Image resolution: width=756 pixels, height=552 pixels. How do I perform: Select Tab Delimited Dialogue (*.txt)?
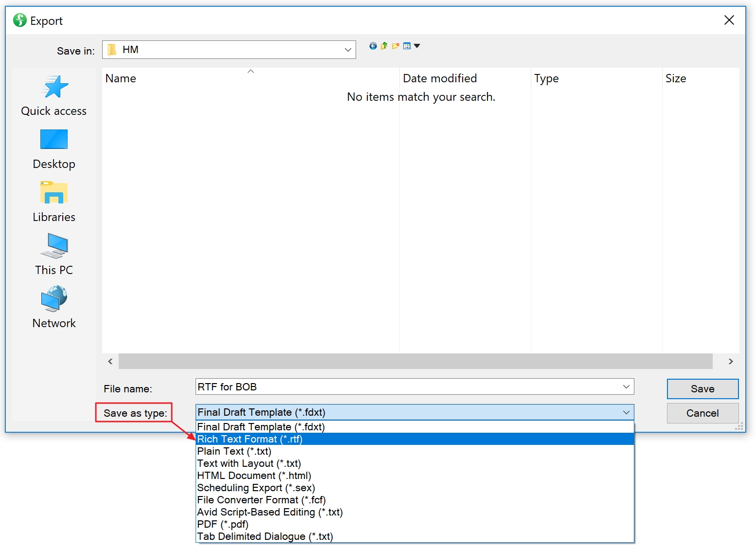coord(415,536)
